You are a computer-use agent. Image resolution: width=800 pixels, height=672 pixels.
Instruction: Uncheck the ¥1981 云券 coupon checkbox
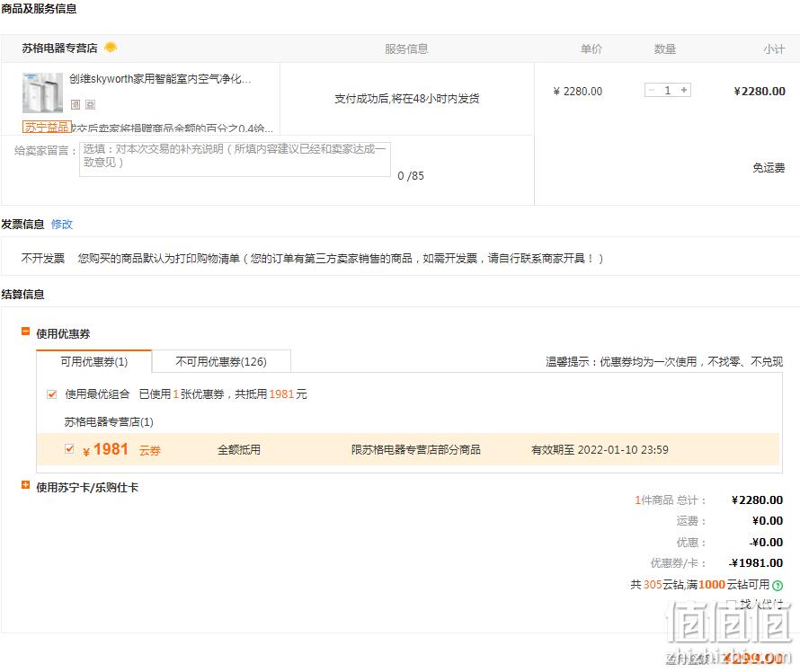[x=69, y=448]
